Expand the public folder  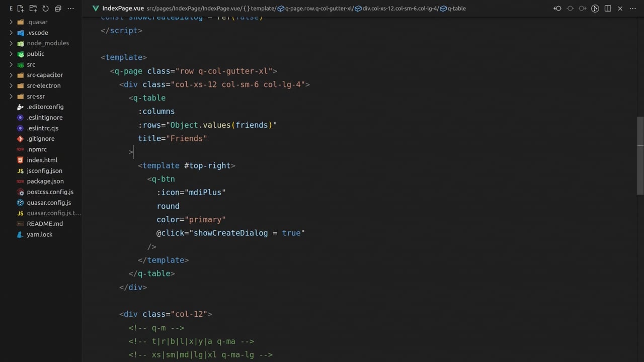(11, 54)
